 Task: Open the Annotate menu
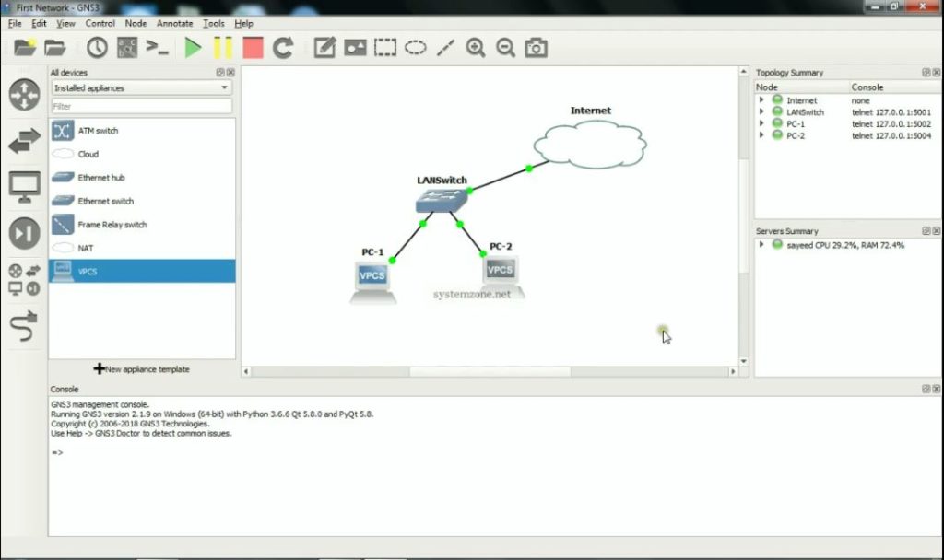(174, 23)
